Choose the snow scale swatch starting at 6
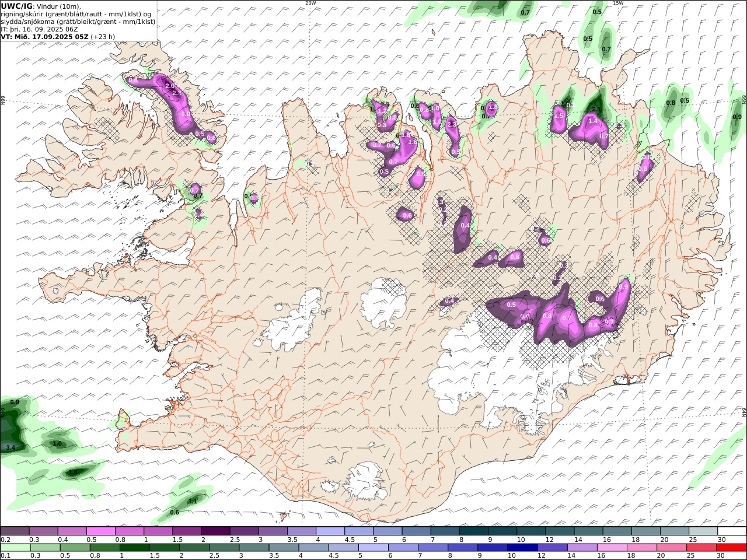 coord(416,531)
